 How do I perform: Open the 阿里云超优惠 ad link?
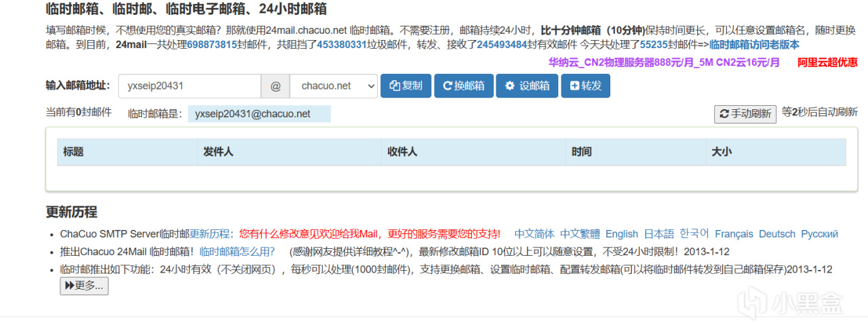827,62
